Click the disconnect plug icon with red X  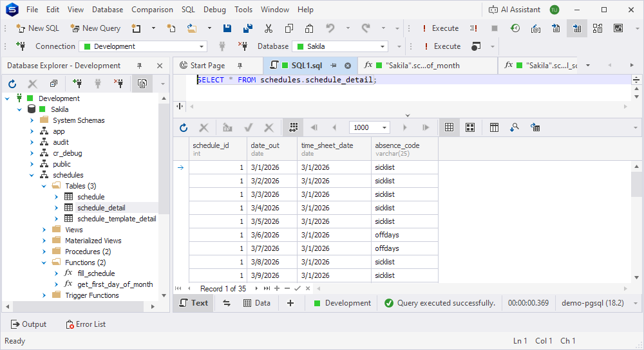click(118, 84)
